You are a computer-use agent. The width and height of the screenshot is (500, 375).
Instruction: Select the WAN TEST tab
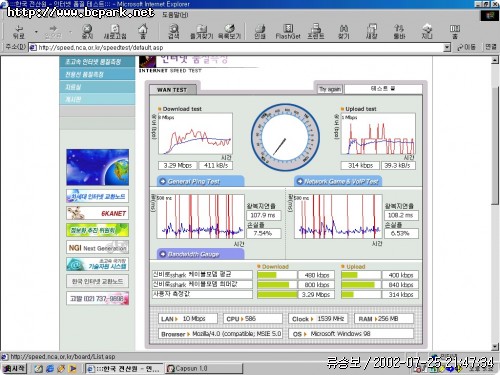[x=172, y=90]
